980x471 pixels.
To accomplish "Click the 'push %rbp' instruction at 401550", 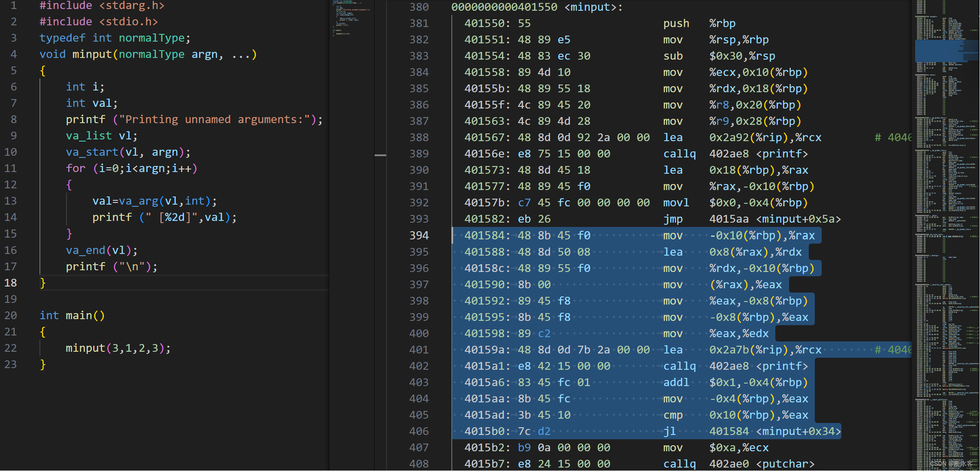I will coord(600,23).
